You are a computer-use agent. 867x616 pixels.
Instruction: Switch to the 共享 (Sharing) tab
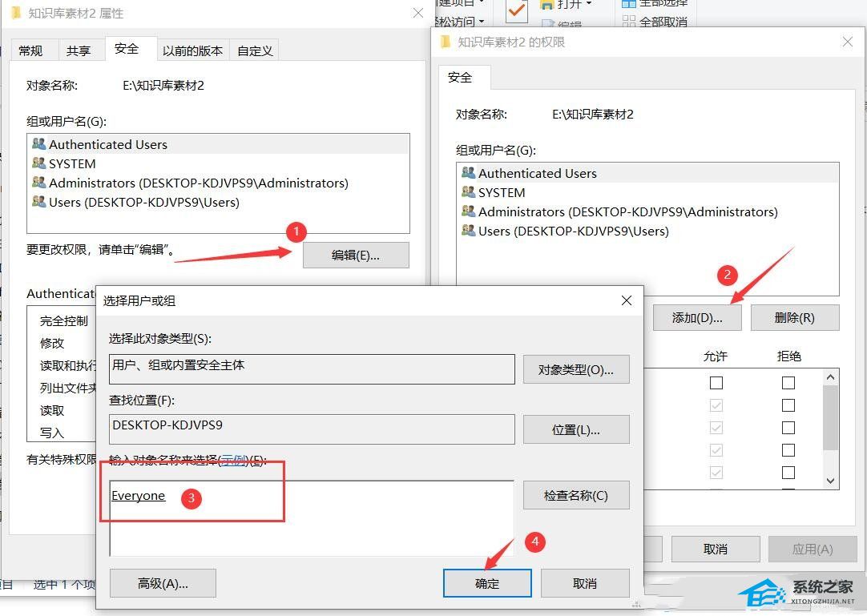[79, 50]
